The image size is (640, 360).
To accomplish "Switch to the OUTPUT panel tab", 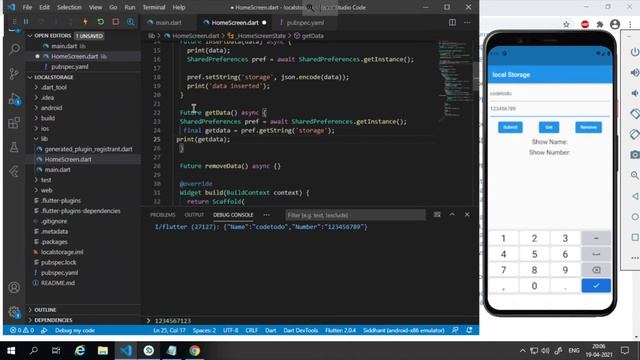I will [194, 215].
